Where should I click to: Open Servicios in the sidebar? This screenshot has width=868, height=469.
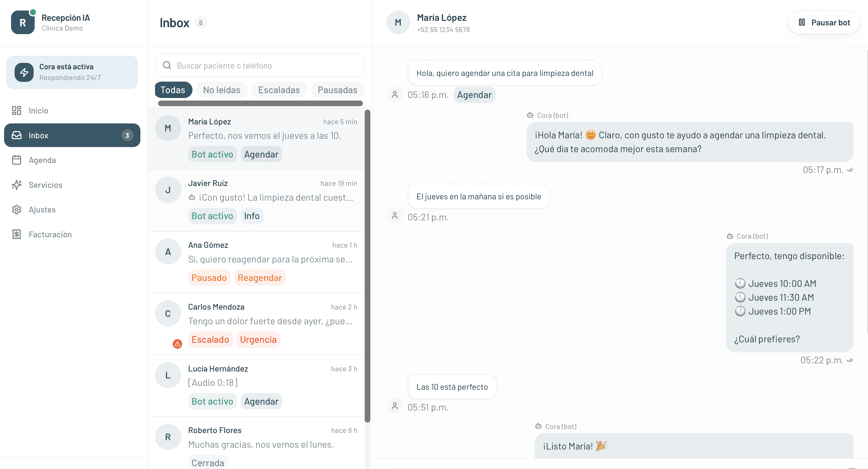(x=72, y=185)
